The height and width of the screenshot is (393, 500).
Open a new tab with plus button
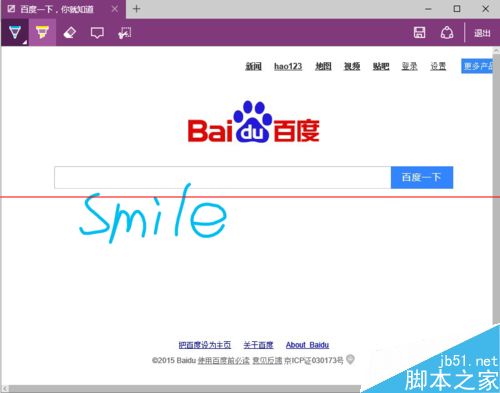136,9
